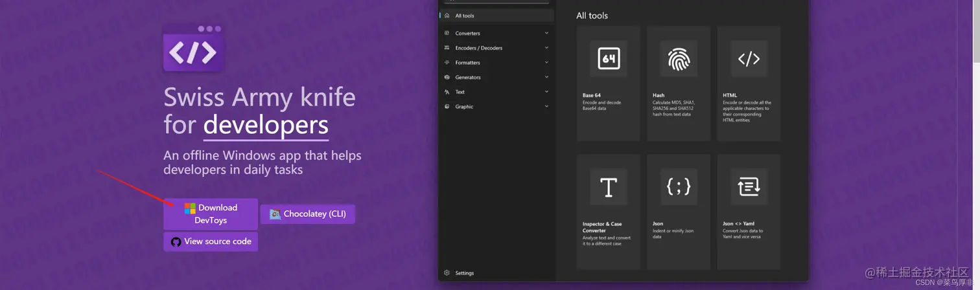Click the Microsoft Store logo on Download button
The image size is (980, 290).
(190, 208)
